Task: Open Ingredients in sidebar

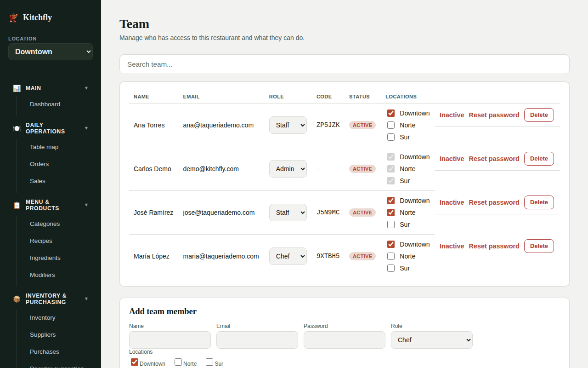Action: pyautogui.click(x=45, y=258)
